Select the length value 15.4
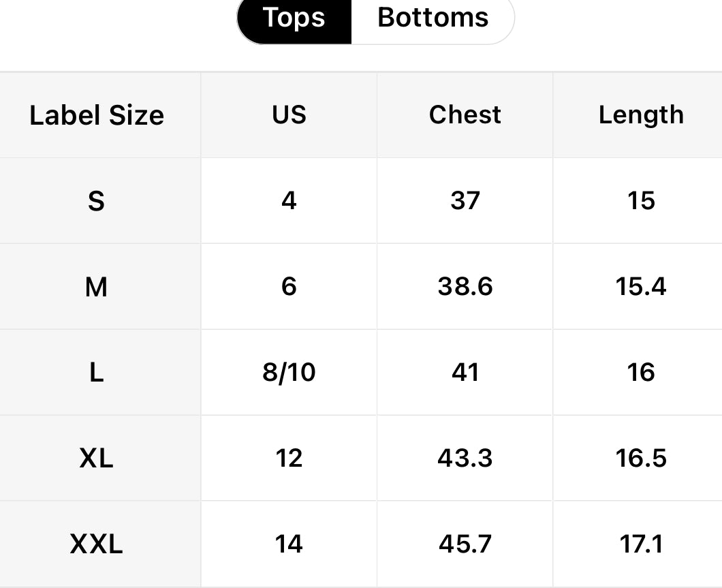The width and height of the screenshot is (722, 588). click(641, 287)
